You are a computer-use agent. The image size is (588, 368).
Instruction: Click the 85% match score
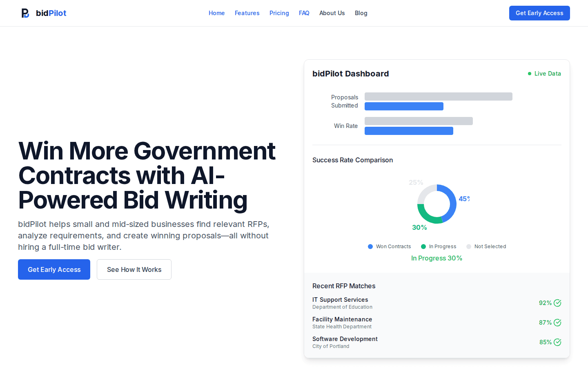546,342
